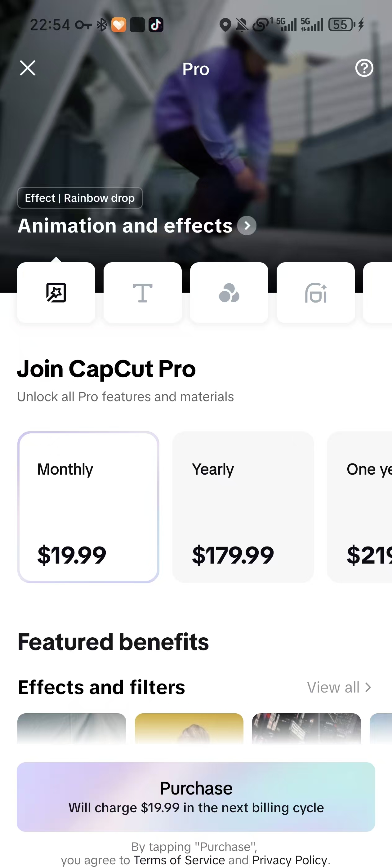
Task: Open the Terms of Service link
Action: (179, 860)
